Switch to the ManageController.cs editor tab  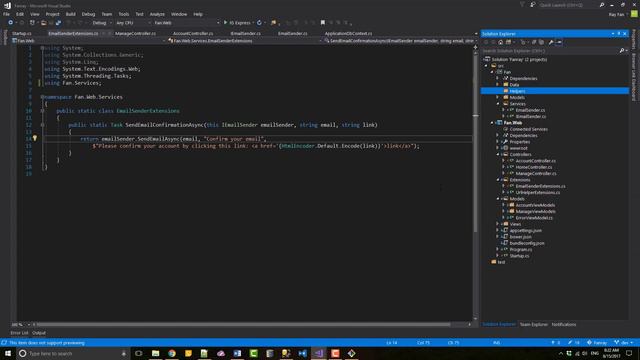135,33
